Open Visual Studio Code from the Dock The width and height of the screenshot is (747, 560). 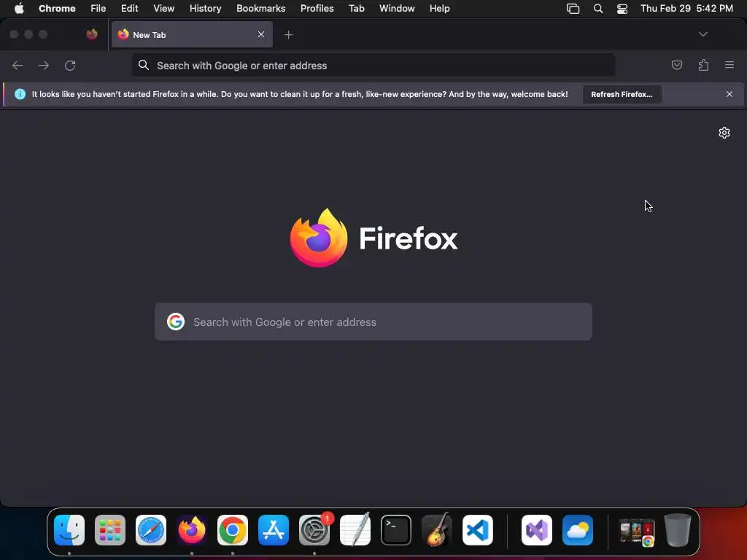(478, 530)
